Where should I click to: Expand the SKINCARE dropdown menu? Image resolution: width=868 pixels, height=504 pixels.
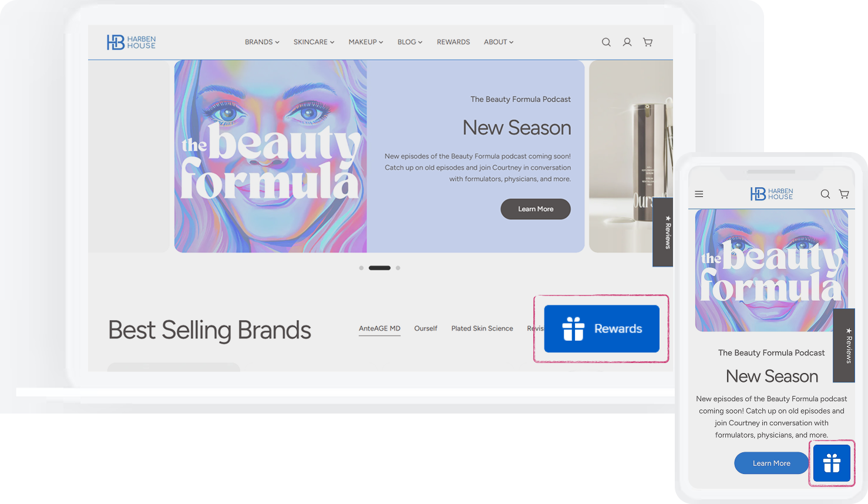pos(314,42)
